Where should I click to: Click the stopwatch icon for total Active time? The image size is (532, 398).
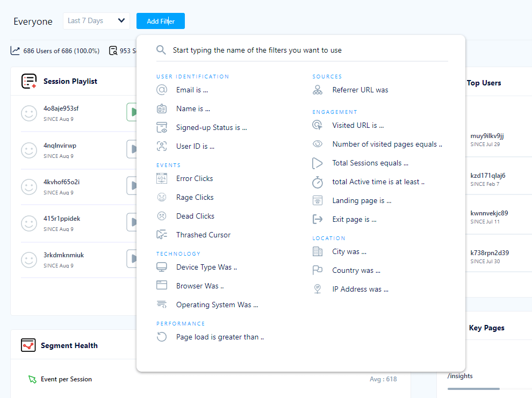318,182
